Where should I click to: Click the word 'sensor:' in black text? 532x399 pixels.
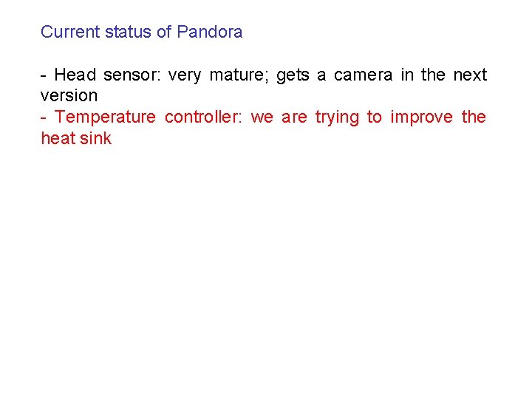coord(132,75)
